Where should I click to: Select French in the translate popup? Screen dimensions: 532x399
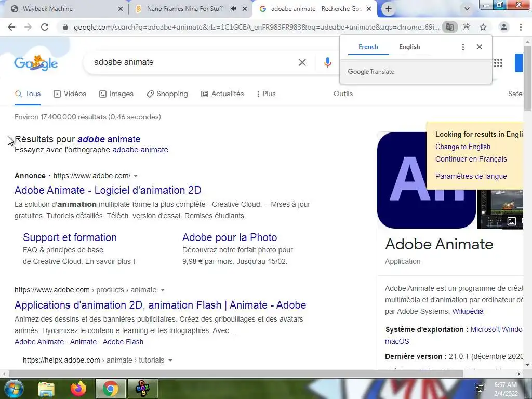[368, 47]
